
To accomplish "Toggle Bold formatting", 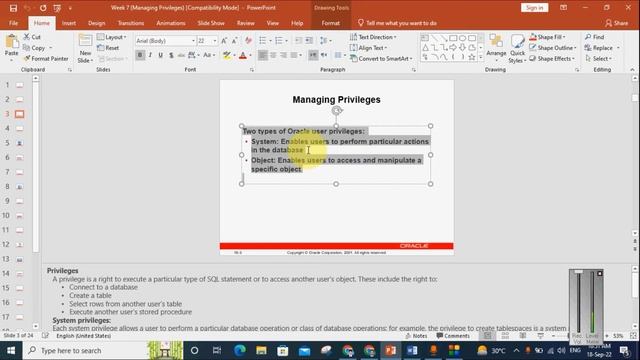I will 140,55.
